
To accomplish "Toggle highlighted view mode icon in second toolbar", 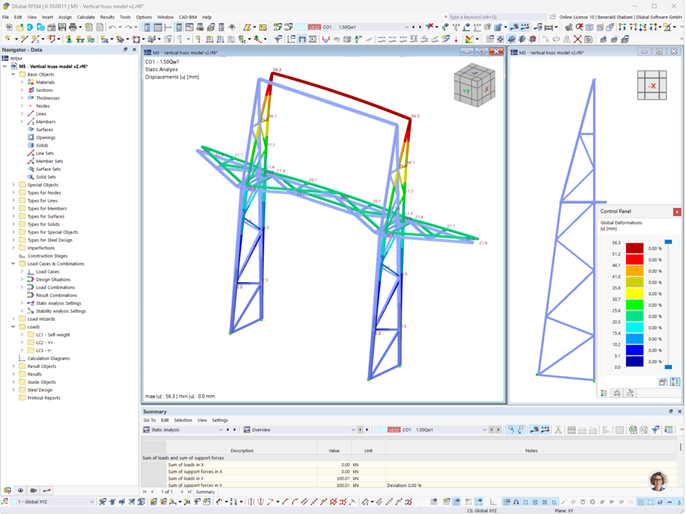I will click(x=302, y=39).
